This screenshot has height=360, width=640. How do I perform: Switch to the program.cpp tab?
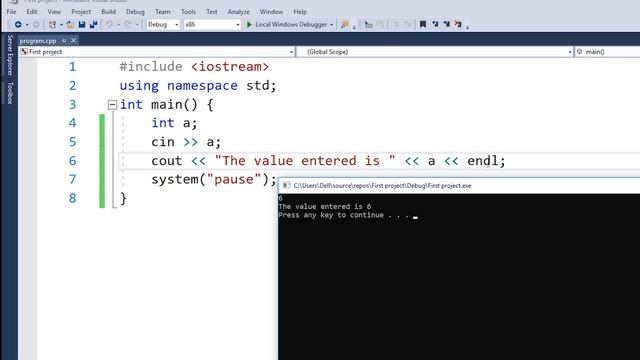[x=38, y=40]
